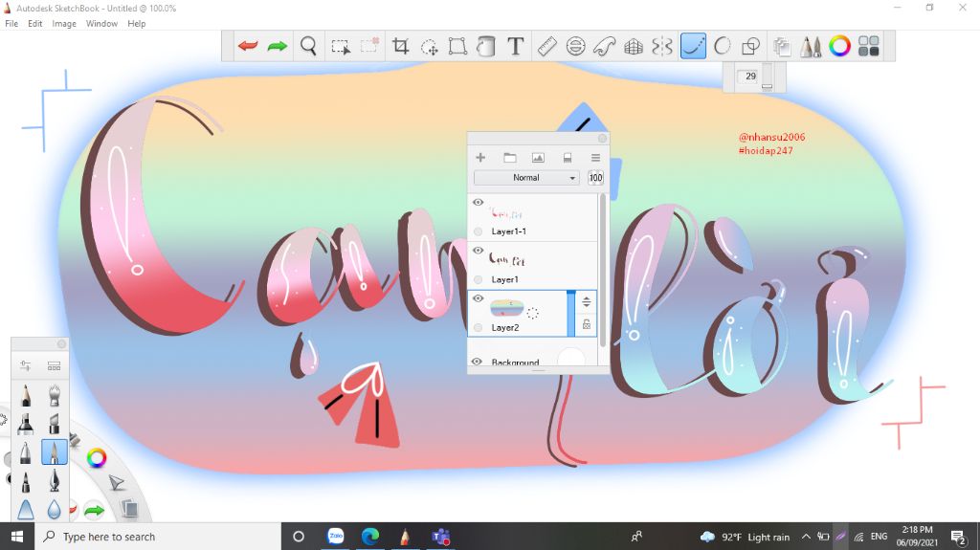Select the Zoom magnifier tool
The image size is (980, 550).
click(308, 46)
